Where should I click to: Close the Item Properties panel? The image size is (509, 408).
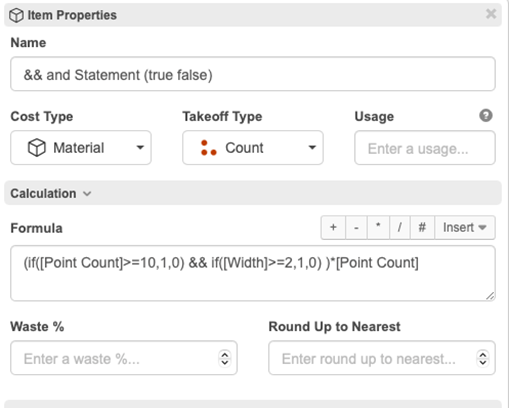[491, 14]
